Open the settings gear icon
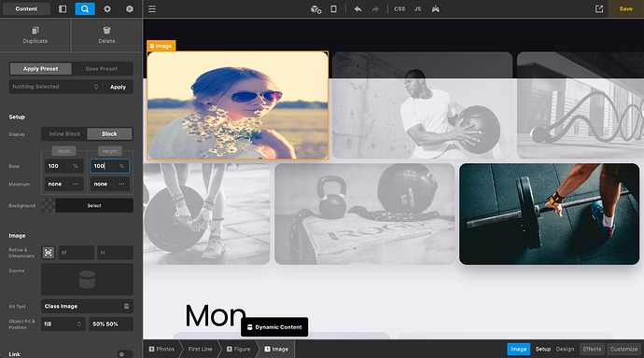The width and height of the screenshot is (644, 358). tap(107, 8)
